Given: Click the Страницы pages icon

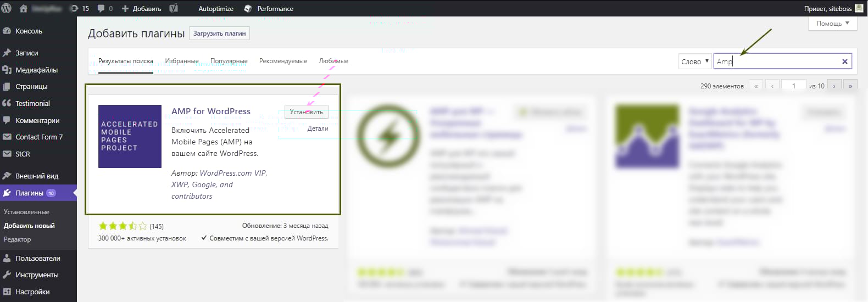Looking at the screenshot, I should (7, 86).
